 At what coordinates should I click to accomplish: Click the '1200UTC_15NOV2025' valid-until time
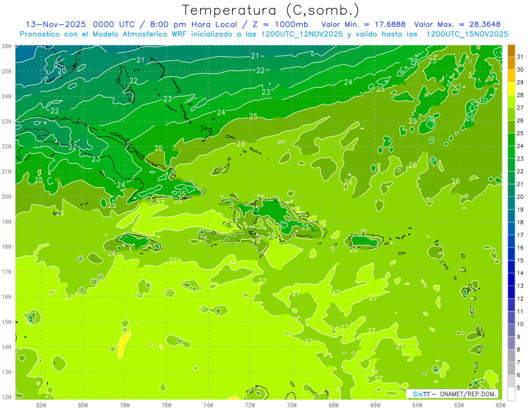click(467, 34)
